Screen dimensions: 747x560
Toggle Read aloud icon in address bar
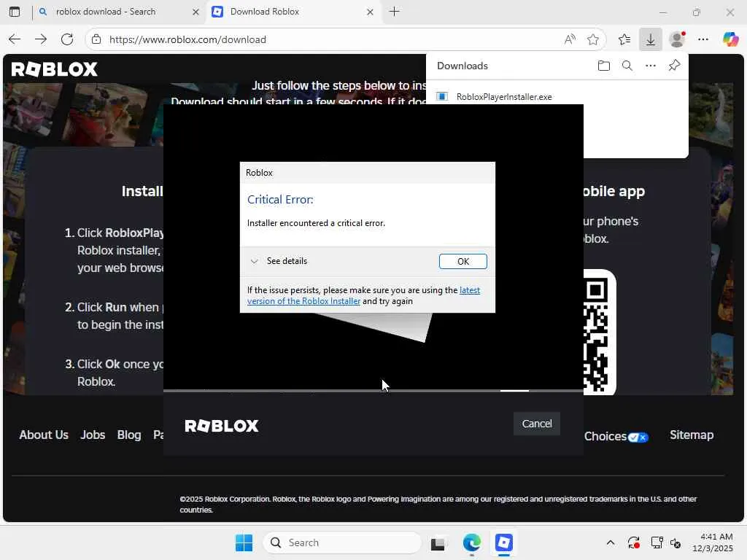[570, 39]
